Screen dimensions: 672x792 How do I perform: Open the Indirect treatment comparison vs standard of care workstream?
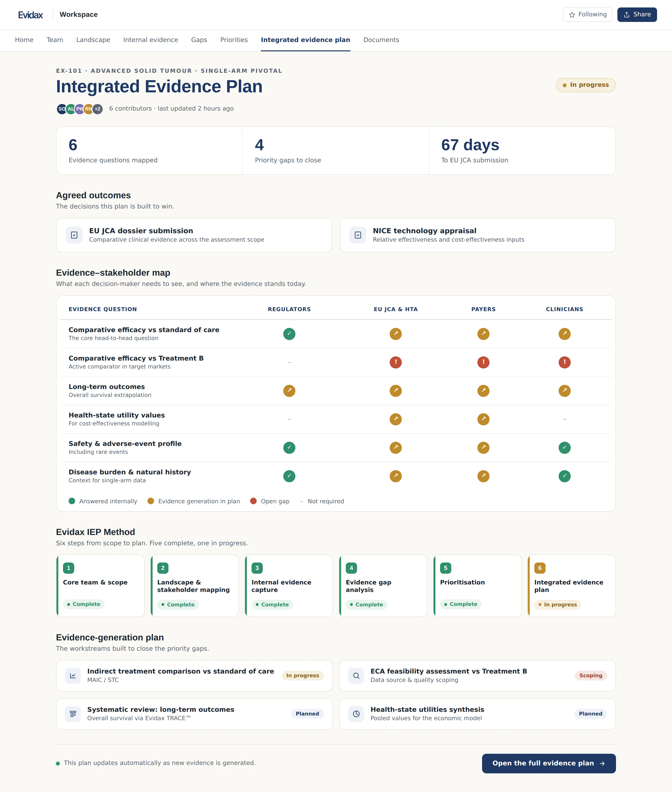194,676
